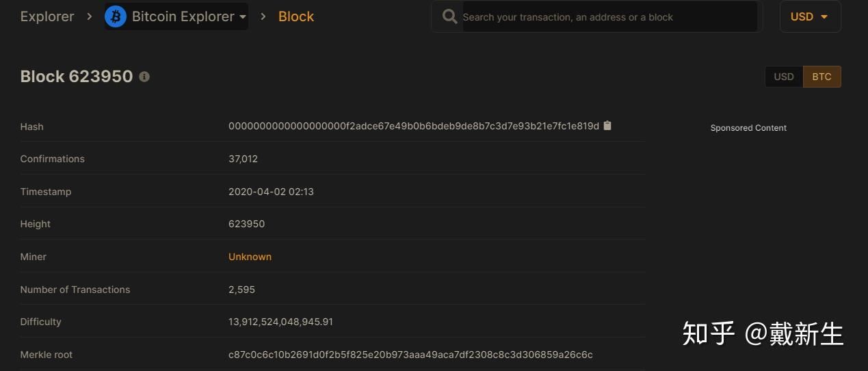
Task: Open the USD currency dropdown
Action: click(x=810, y=16)
